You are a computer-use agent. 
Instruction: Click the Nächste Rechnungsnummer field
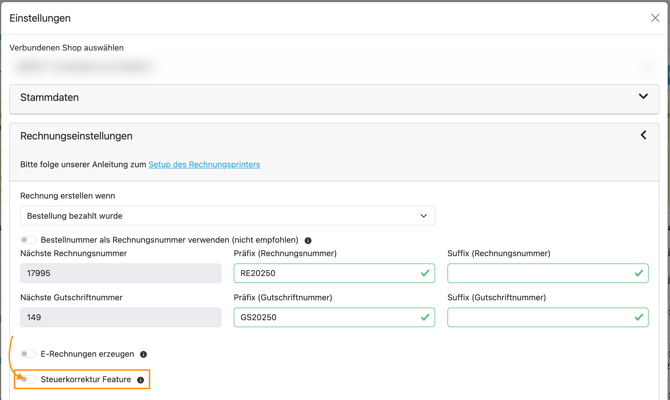(120, 273)
